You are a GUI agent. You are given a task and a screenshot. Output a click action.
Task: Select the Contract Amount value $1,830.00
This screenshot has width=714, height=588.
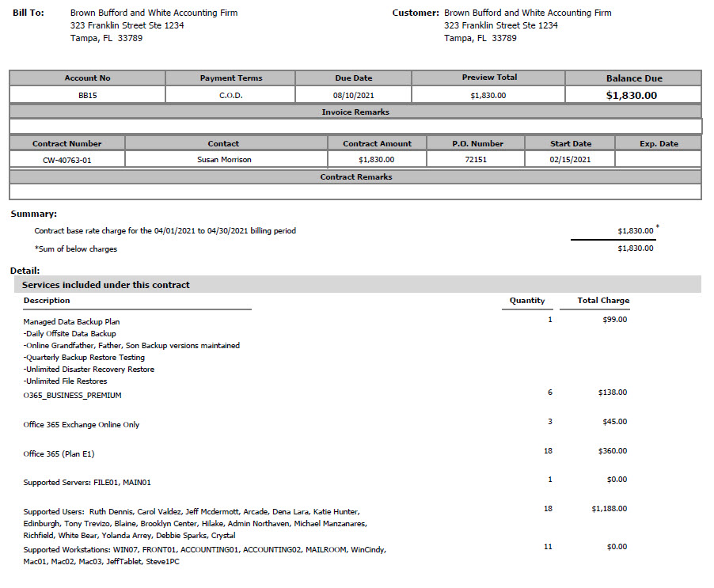coord(376,160)
